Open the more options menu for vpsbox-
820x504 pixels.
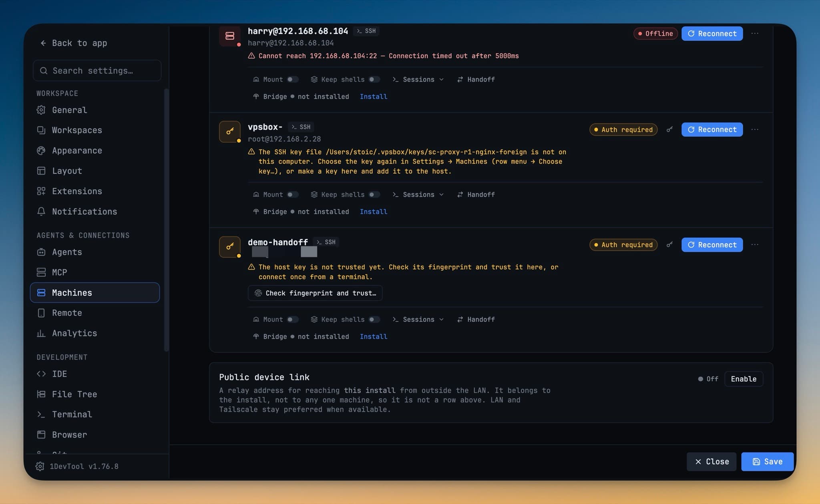tap(755, 130)
